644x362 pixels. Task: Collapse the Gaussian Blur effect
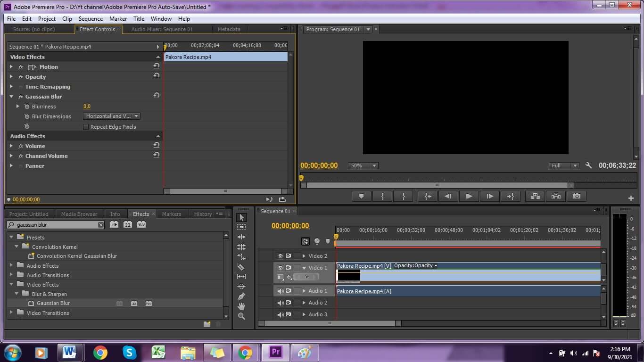click(x=11, y=97)
